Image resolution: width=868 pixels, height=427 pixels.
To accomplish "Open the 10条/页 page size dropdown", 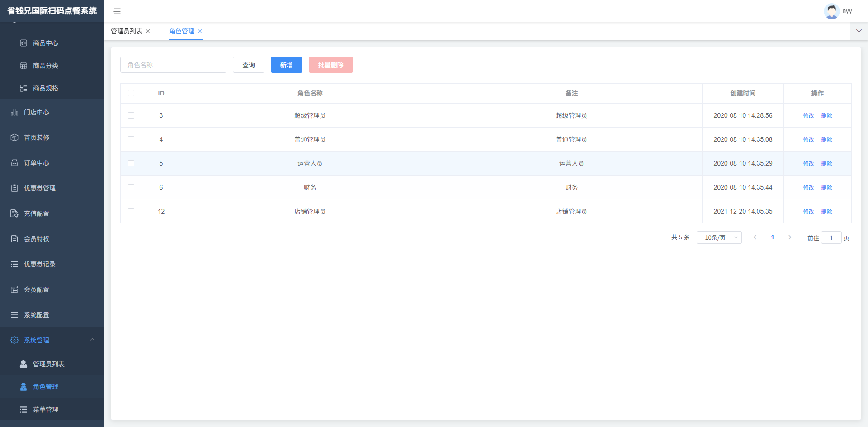I will point(719,237).
